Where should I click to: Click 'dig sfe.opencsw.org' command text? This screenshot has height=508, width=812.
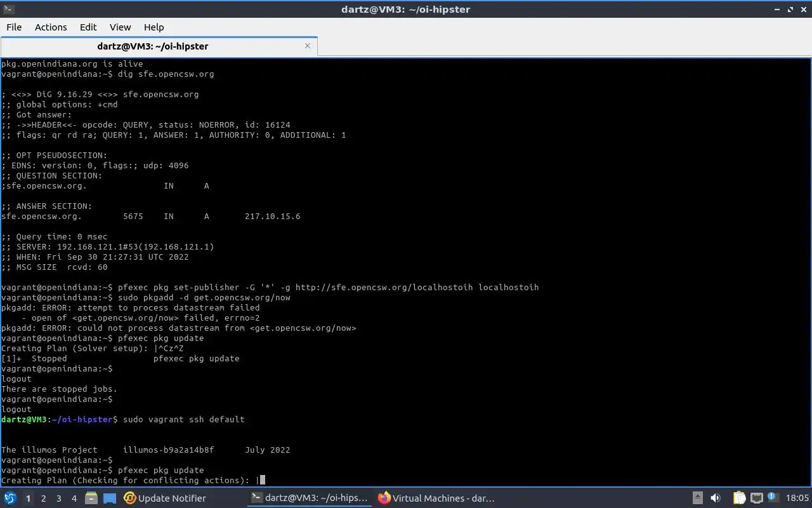click(166, 74)
